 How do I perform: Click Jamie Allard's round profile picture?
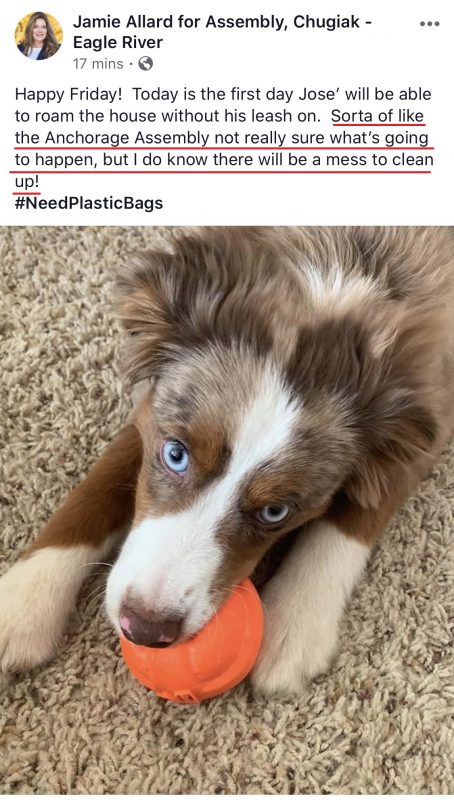(x=39, y=36)
